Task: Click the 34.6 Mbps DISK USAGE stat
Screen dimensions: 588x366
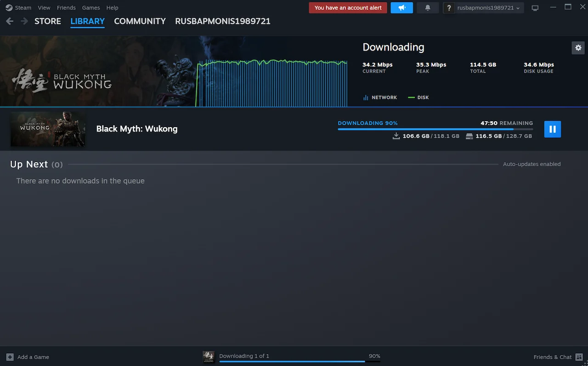Action: click(539, 68)
